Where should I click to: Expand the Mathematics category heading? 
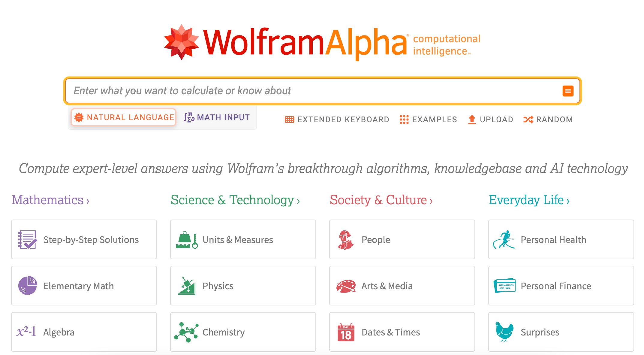tap(50, 200)
